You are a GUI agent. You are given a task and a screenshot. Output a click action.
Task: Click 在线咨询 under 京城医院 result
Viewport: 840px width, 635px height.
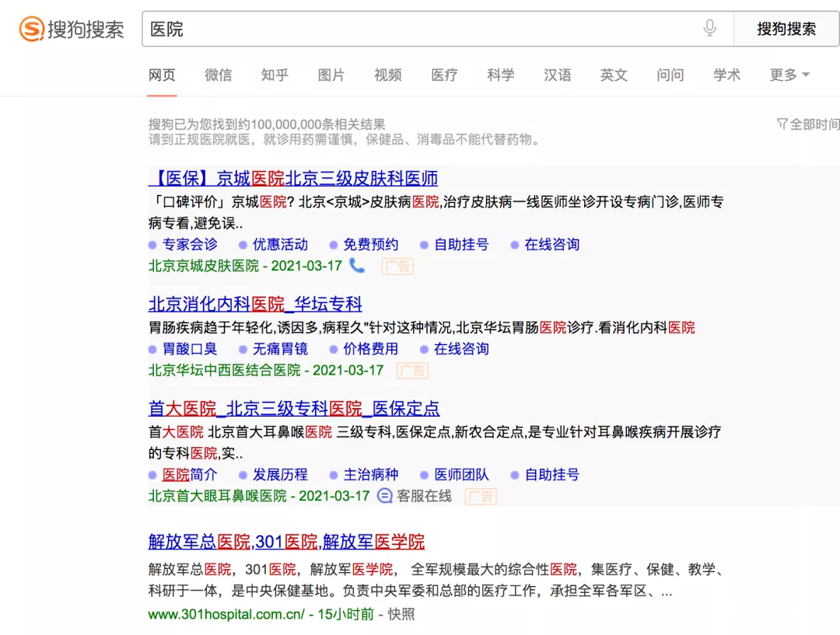[551, 244]
